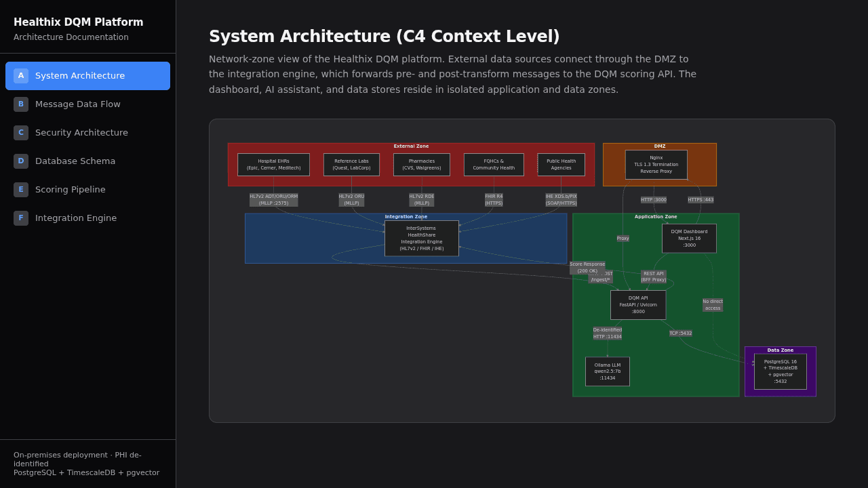Select the InterSystems HealthShare Integration Engine node
The height and width of the screenshot is (488, 868).
[x=421, y=238]
